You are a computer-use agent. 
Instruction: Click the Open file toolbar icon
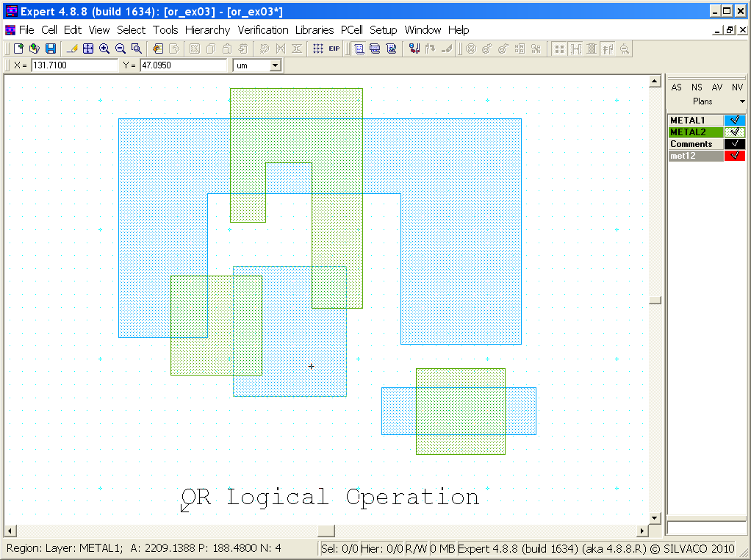pos(35,49)
